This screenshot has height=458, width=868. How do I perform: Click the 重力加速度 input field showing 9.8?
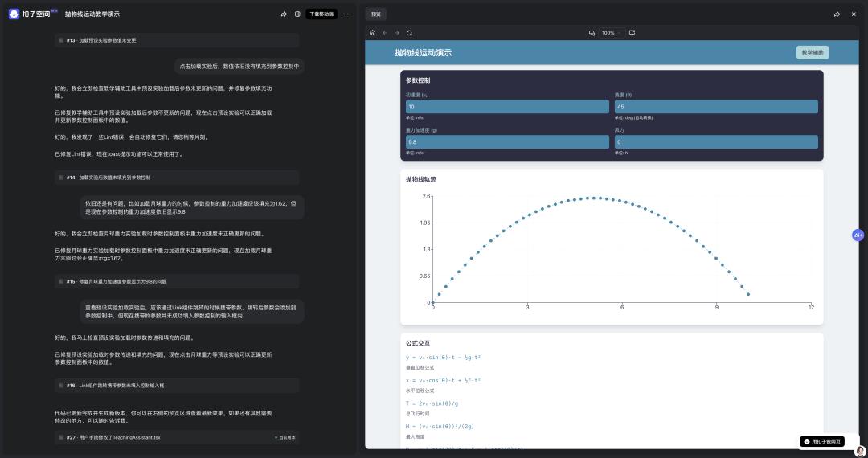click(507, 142)
